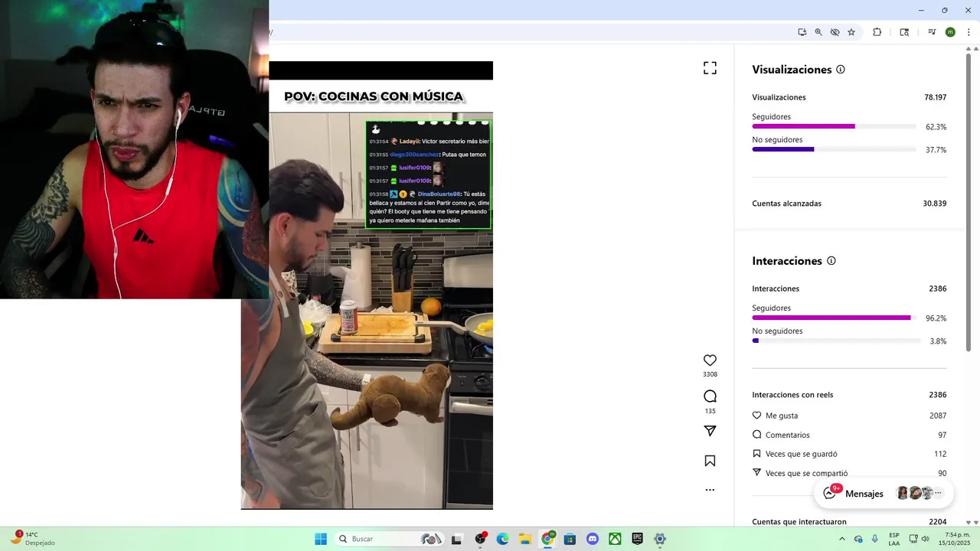Image resolution: width=980 pixels, height=551 pixels.
Task: Click the 78.197 visualizaciones value
Action: click(x=935, y=97)
